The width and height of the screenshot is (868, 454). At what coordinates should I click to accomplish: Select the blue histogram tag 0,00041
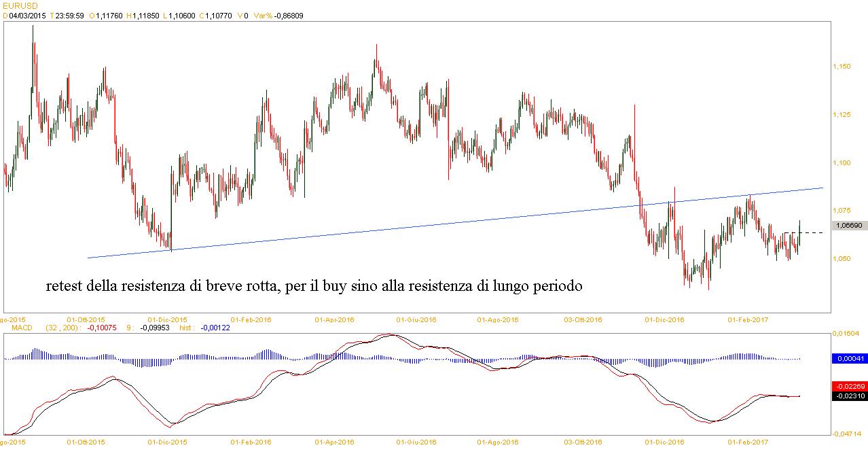(x=850, y=358)
